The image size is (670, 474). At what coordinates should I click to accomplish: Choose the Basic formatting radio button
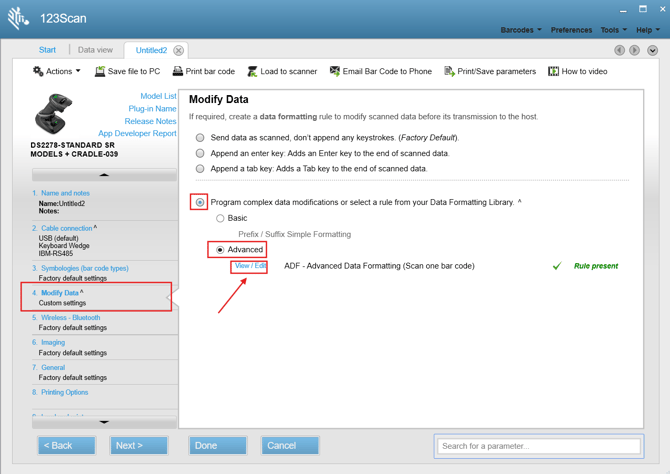coord(220,218)
